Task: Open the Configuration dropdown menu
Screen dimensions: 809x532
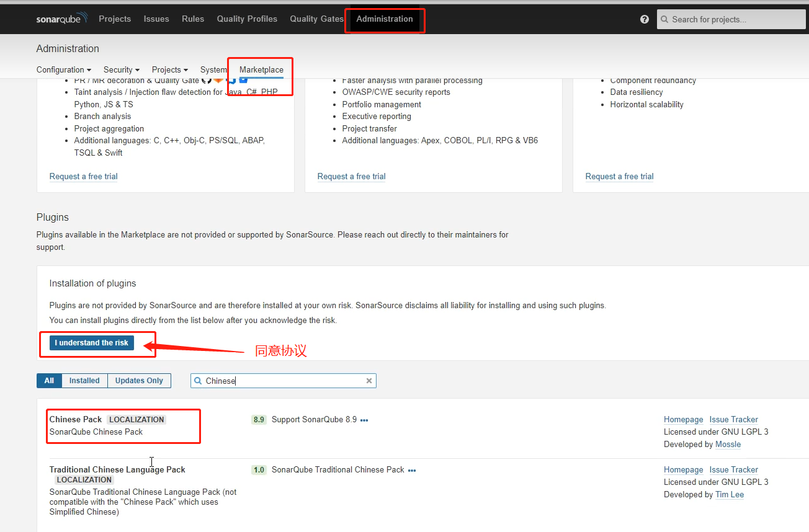Action: (x=64, y=69)
